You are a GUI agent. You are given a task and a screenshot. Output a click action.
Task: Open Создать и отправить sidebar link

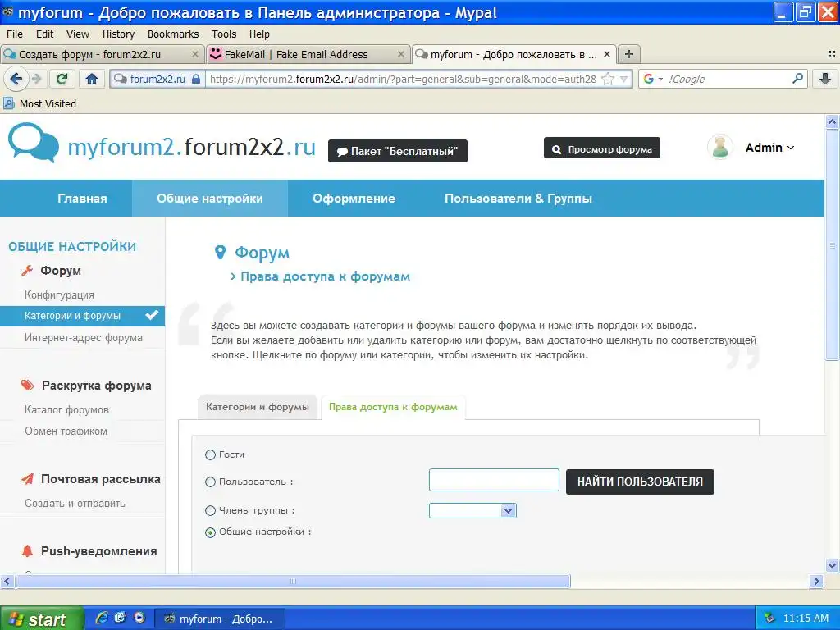(75, 504)
